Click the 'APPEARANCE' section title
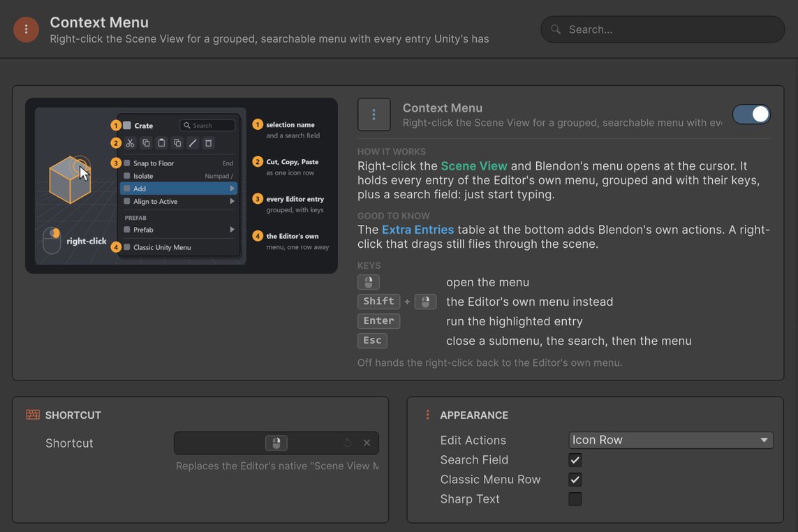This screenshot has height=532, width=798. click(x=474, y=415)
